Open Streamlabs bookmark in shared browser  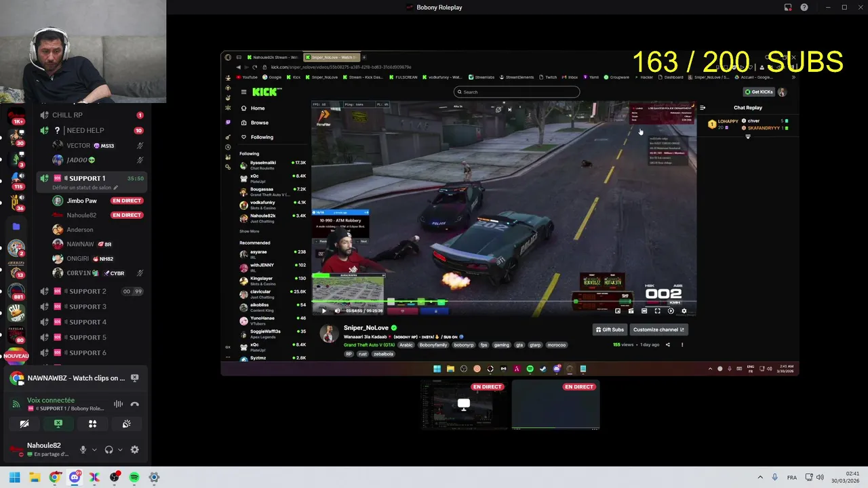(x=481, y=77)
